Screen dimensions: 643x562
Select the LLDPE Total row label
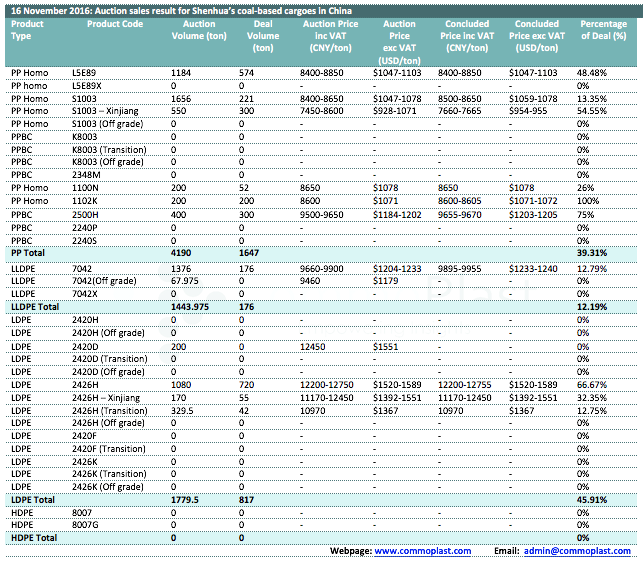(34, 307)
